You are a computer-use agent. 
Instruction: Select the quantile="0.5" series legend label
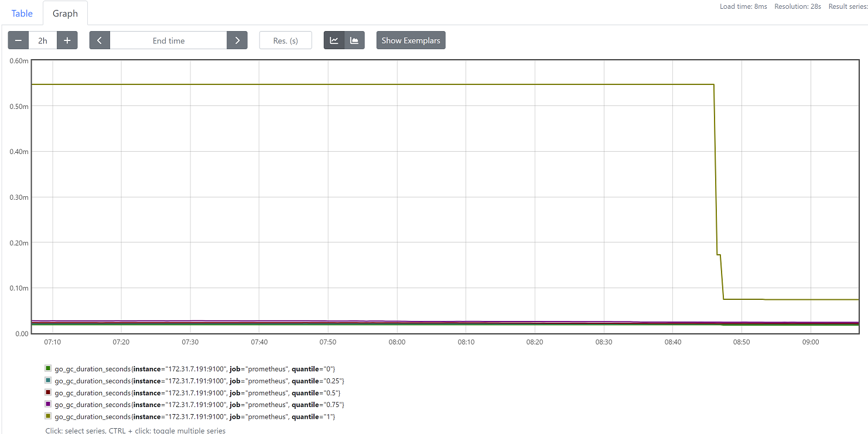[197, 392]
